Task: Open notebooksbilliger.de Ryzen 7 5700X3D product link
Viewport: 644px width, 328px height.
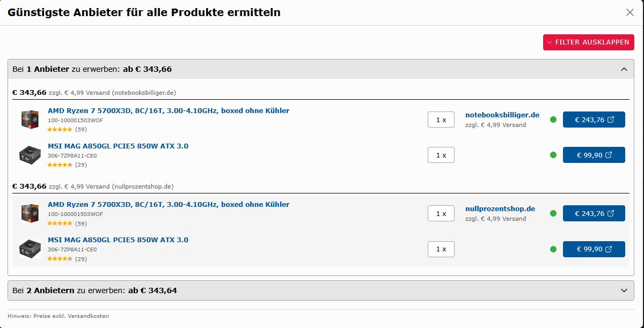Action: (x=168, y=111)
